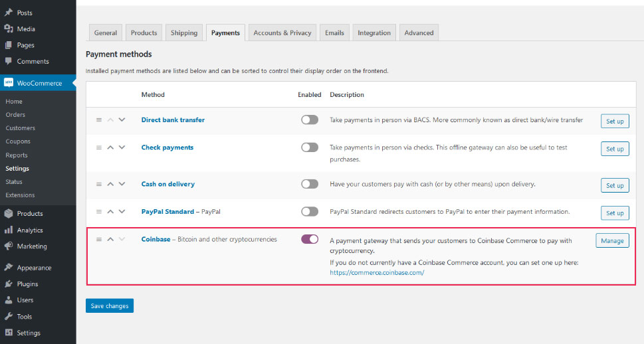Click the Marketing megaphone icon

point(9,246)
